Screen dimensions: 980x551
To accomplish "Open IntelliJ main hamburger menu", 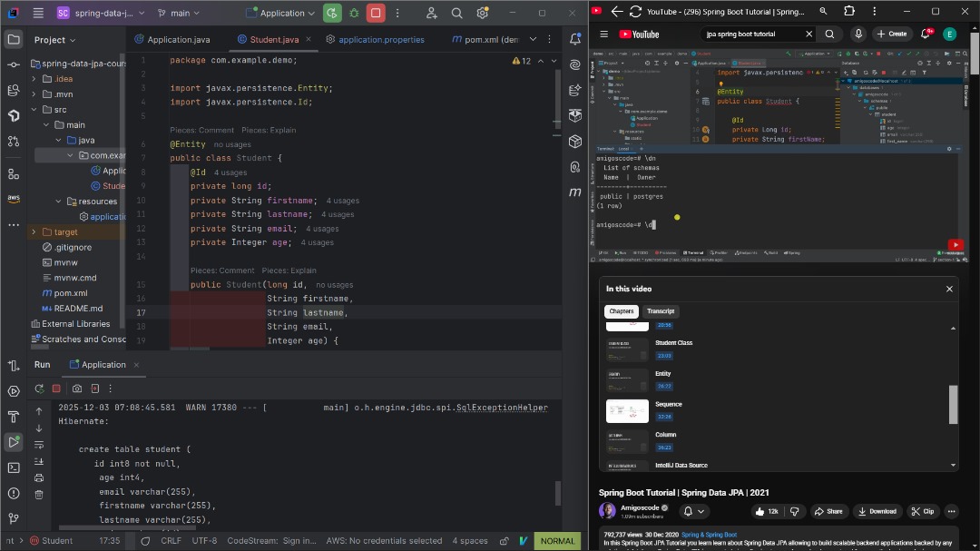I will pos(38,13).
